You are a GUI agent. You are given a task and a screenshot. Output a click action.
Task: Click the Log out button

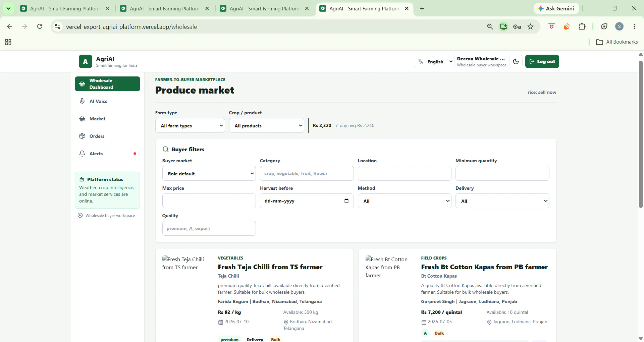542,61
